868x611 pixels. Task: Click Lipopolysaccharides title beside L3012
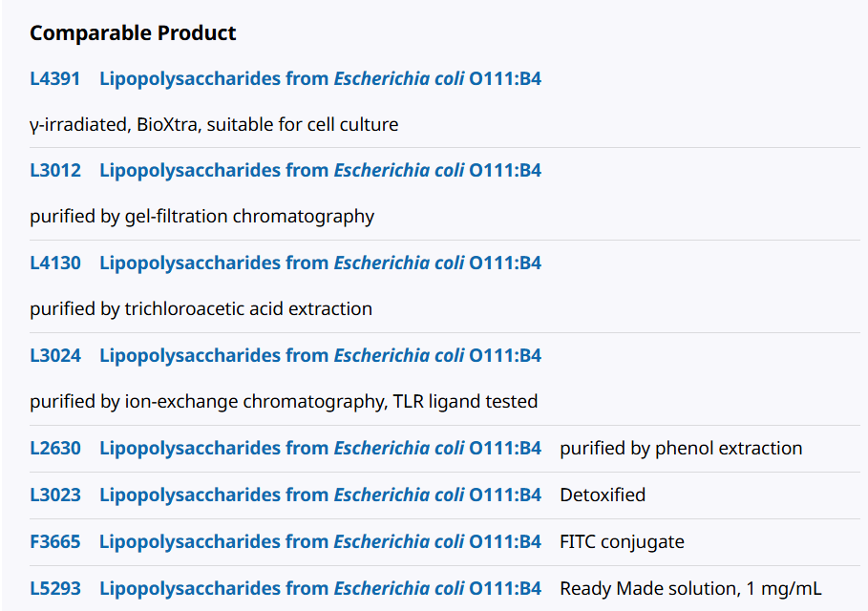click(320, 171)
